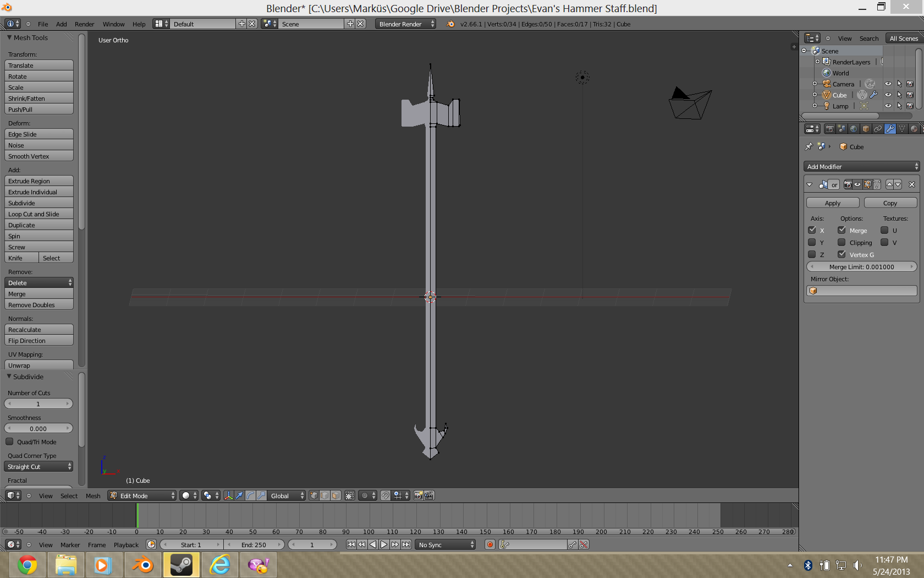924x578 pixels.
Task: Open the Object Constraints tab icon
Action: click(x=878, y=129)
